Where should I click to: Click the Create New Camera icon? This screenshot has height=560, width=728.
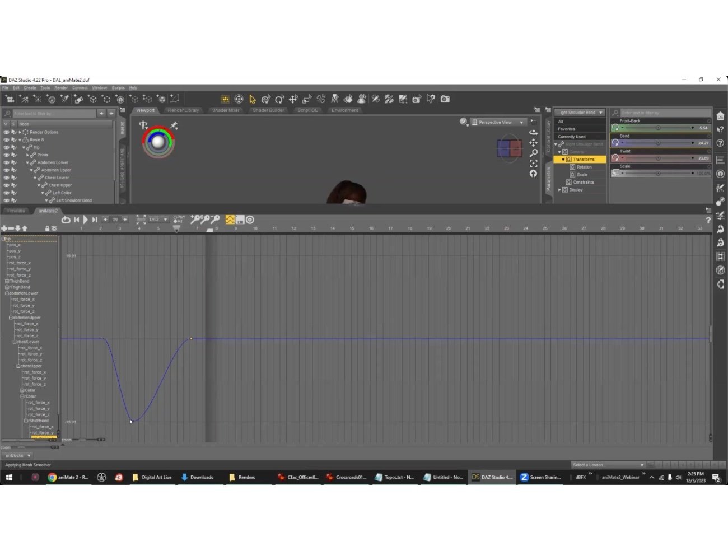click(10, 99)
